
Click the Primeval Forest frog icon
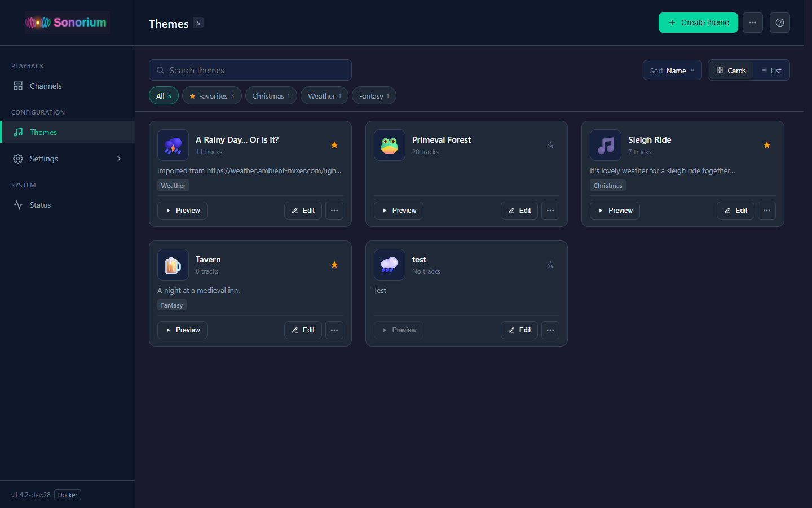tap(390, 145)
